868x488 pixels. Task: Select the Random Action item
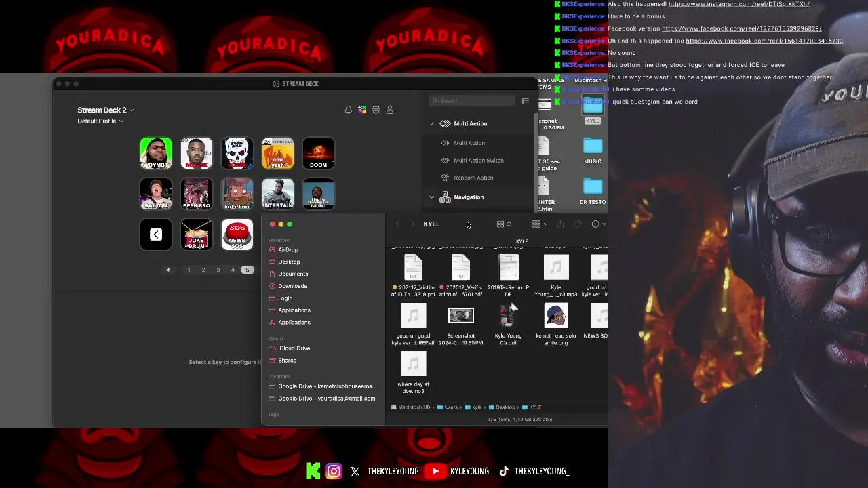473,178
